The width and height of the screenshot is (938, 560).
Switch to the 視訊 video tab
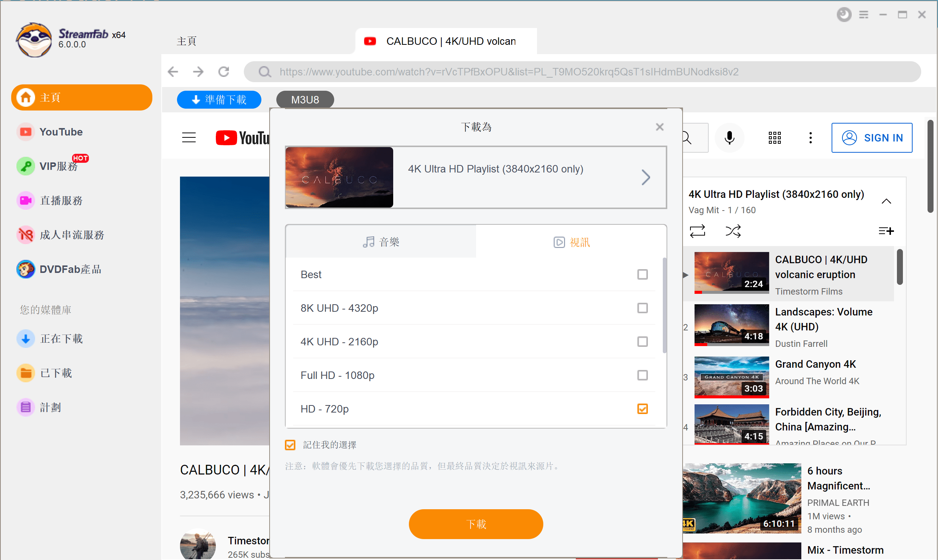pyautogui.click(x=571, y=242)
